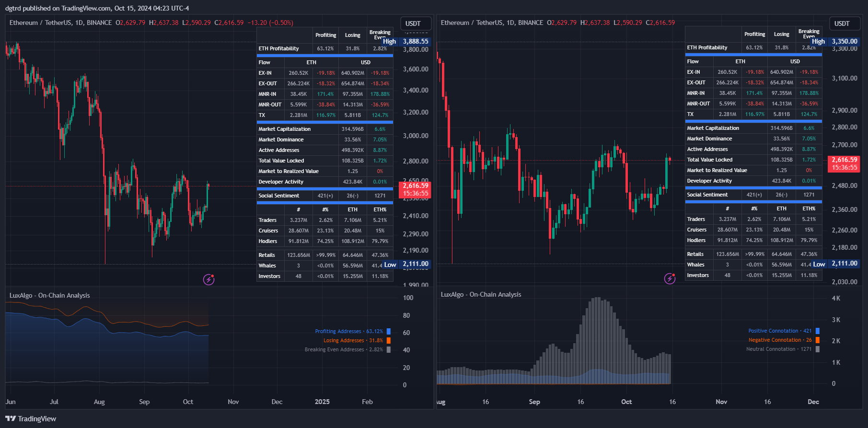Click the right chart Ethereum / TetherUS title
The width and height of the screenshot is (868, 428).
[492, 23]
